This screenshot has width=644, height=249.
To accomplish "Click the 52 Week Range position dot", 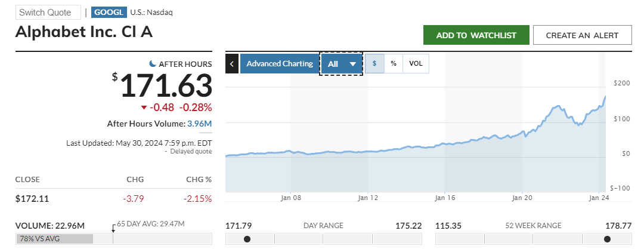I will click(607, 239).
